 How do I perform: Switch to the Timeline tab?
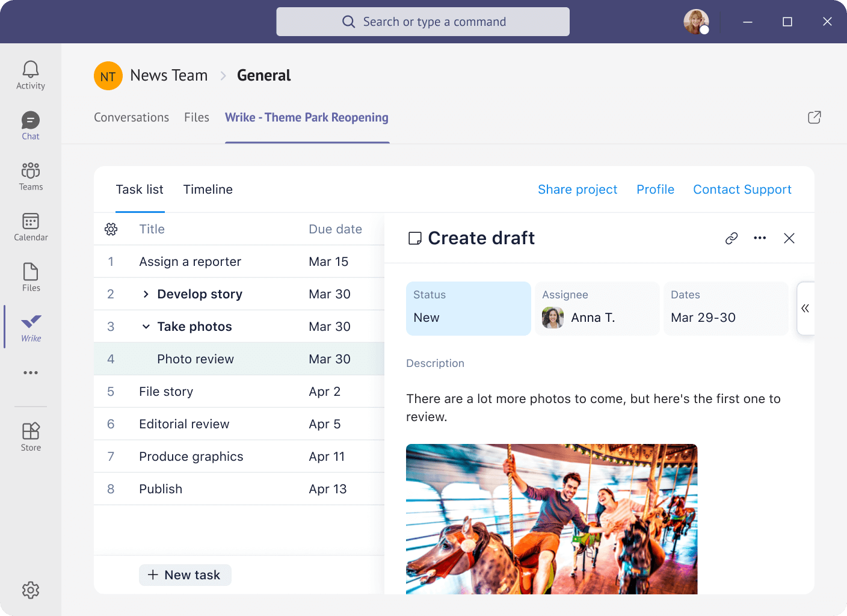pyautogui.click(x=208, y=189)
